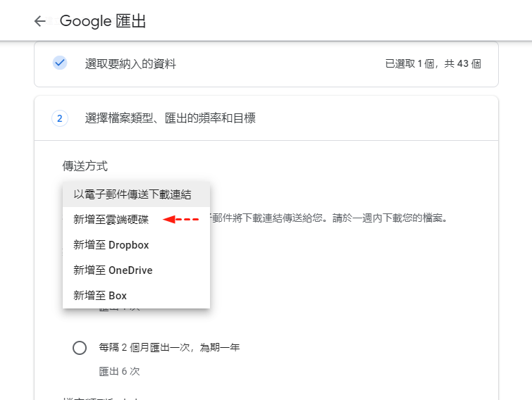The height and width of the screenshot is (400, 532).
Task: Select the 新增至 Box option
Action: [100, 296]
